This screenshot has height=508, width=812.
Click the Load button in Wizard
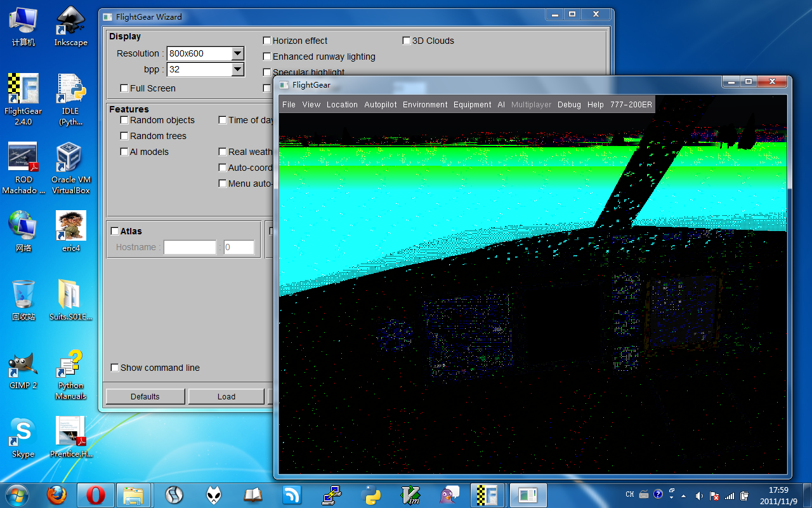226,397
